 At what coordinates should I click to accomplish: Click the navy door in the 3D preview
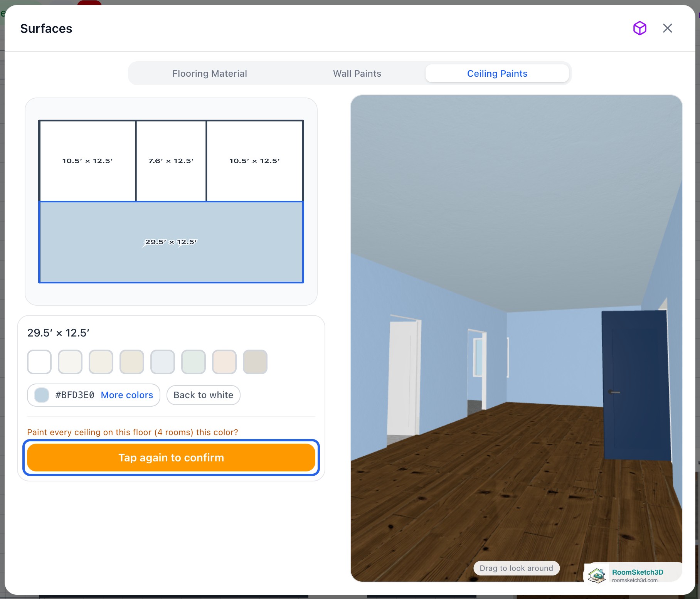pos(636,385)
